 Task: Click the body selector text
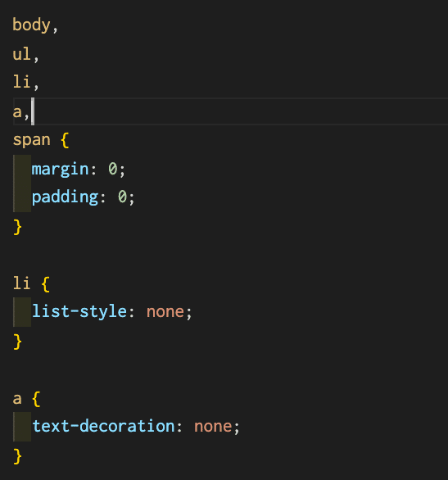point(31,25)
